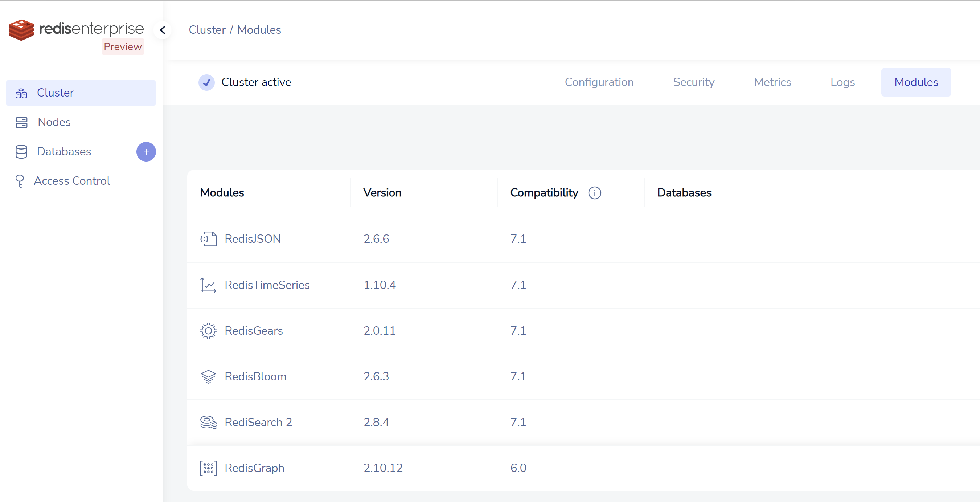Click the RedisGraph module icon
Viewport: 980px width, 502px height.
pyautogui.click(x=208, y=468)
